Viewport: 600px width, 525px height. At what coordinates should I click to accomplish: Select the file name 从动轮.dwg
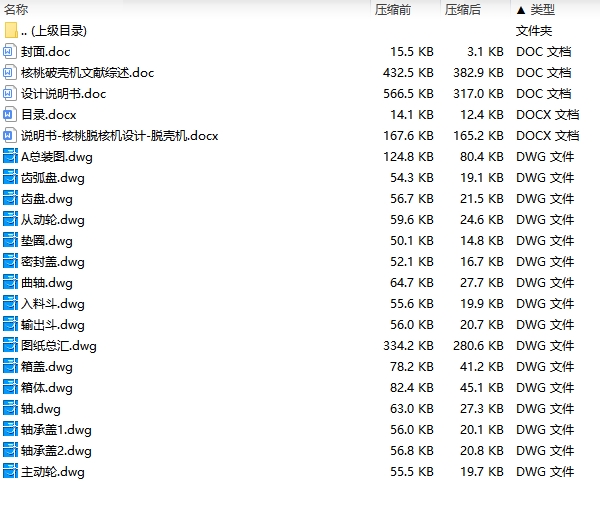pyautogui.click(x=53, y=220)
